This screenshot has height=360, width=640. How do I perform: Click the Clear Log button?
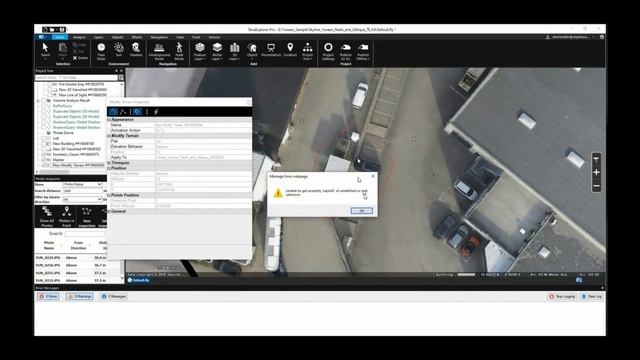[592, 296]
